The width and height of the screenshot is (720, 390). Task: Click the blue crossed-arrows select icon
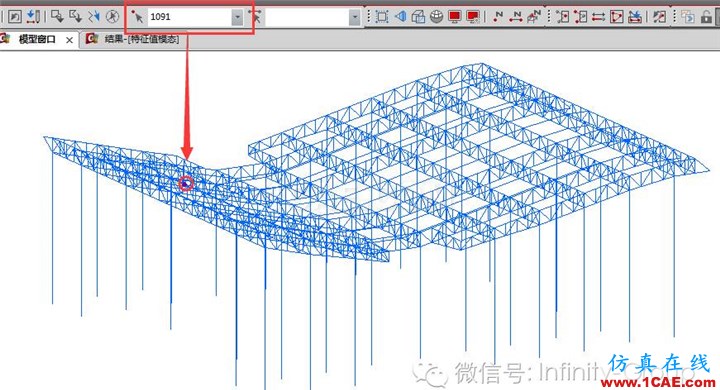94,17
